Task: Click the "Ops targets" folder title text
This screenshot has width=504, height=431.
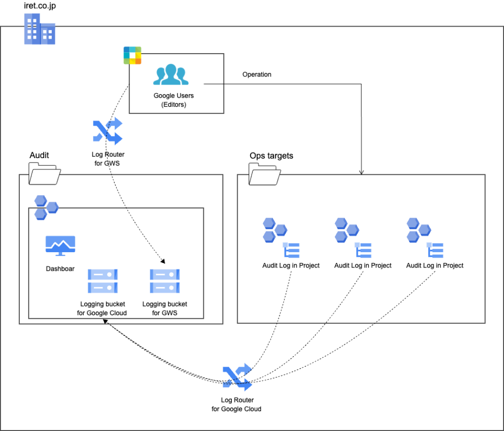Action: pos(271,156)
